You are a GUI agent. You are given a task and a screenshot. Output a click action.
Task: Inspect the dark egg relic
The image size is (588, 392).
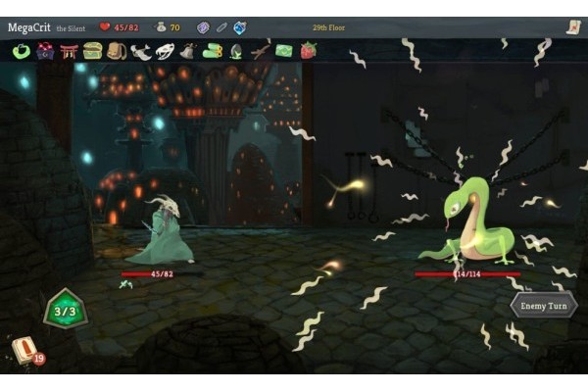(x=236, y=51)
